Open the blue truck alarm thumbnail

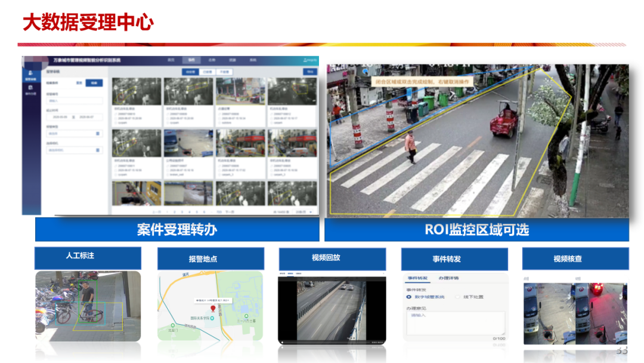(188, 143)
